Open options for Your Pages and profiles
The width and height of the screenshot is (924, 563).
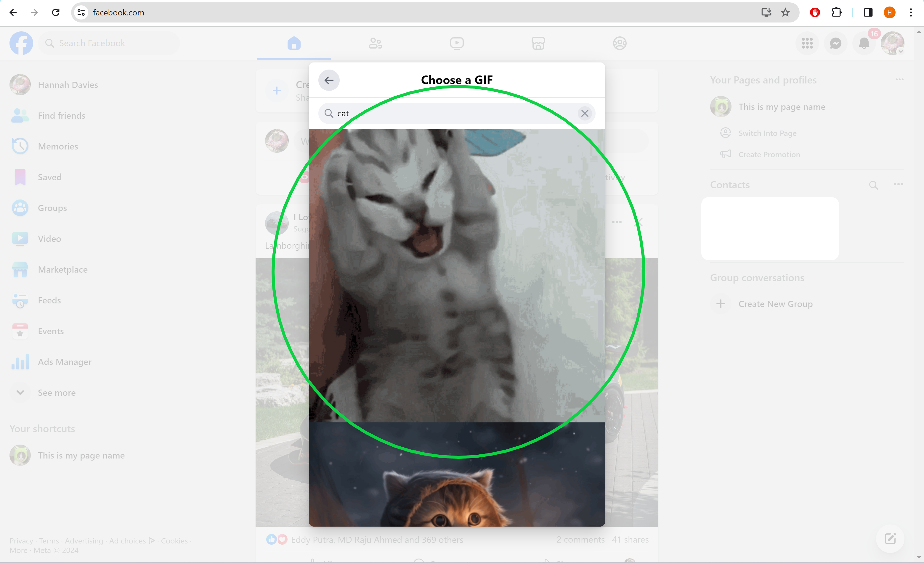point(899,79)
